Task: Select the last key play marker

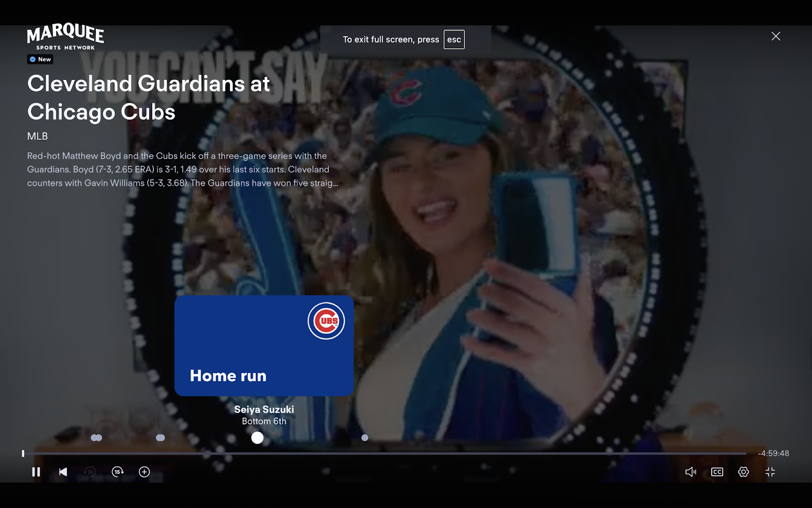Action: click(365, 437)
